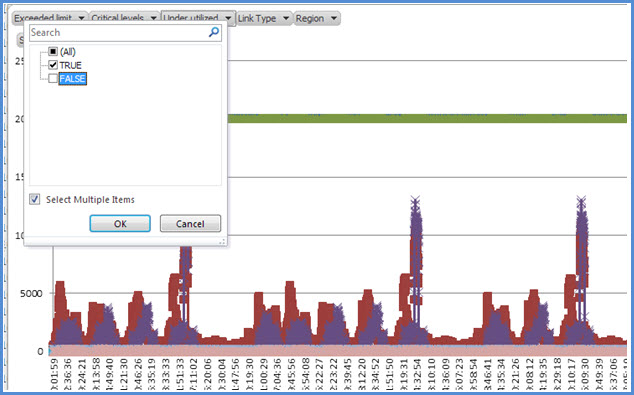Click the 0 axis label
This screenshot has height=395, width=634.
[40, 351]
